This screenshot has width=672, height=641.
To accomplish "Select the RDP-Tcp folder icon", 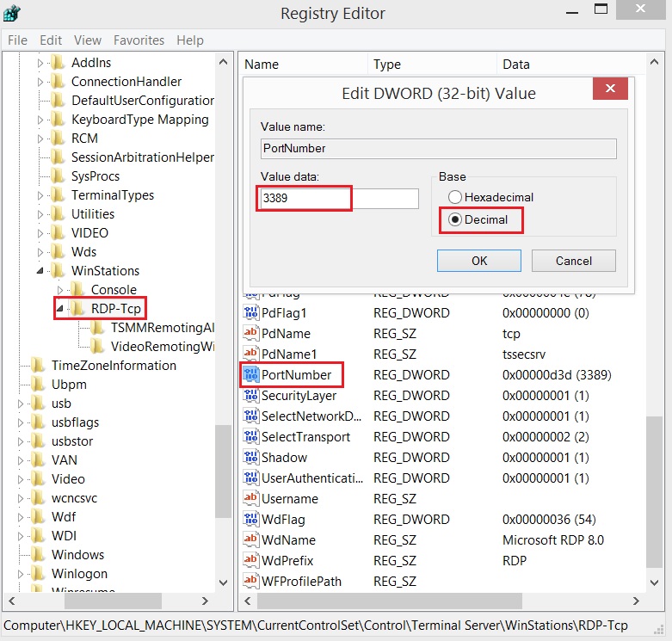I will tap(78, 309).
